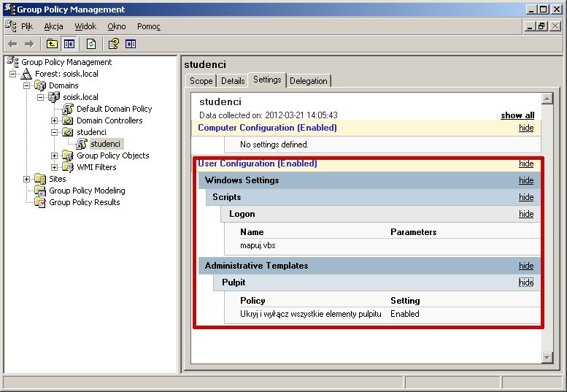Switch to the Details tab
This screenshot has width=567, height=392.
[x=233, y=80]
